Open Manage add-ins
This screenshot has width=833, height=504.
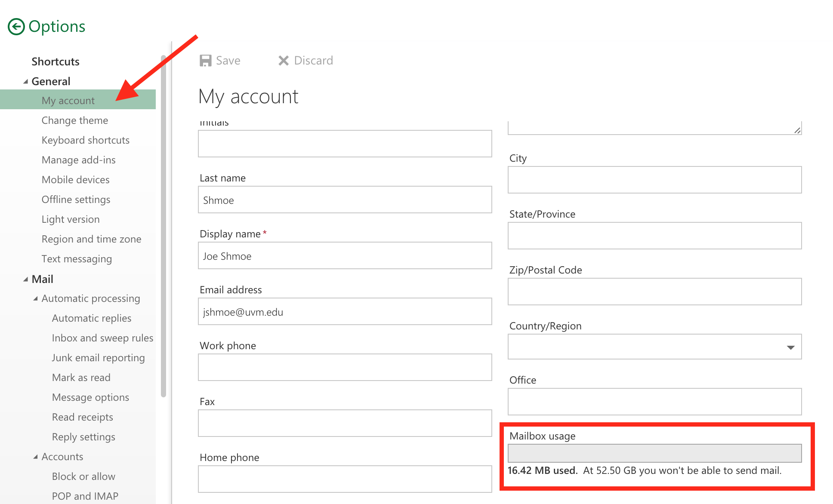(78, 160)
